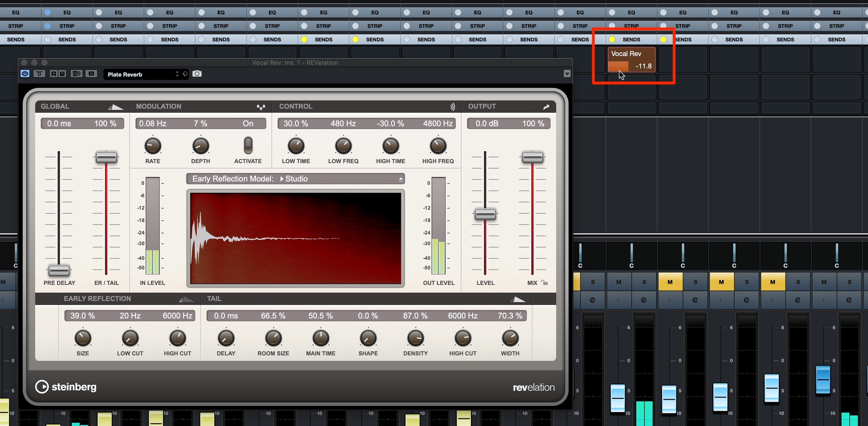This screenshot has height=426, width=868.
Task: Mute the rightmost visible mixer channel
Action: click(x=824, y=282)
